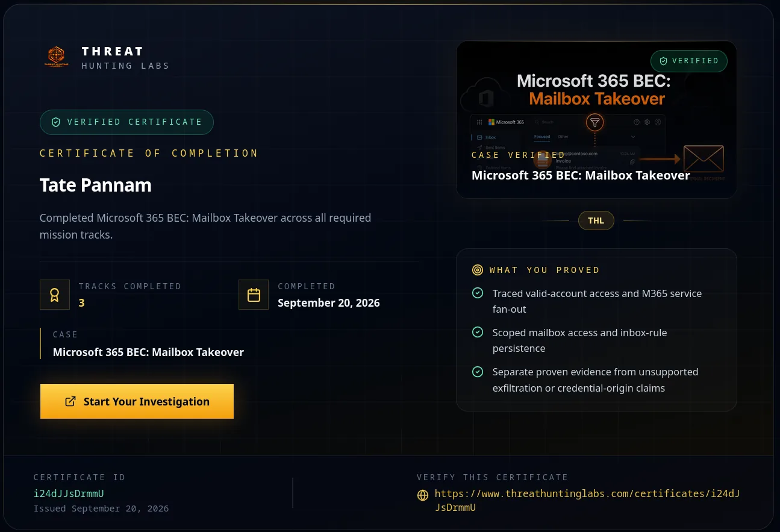
Task: Click the large Mailbox Takeover orange banner title
Action: 596,99
